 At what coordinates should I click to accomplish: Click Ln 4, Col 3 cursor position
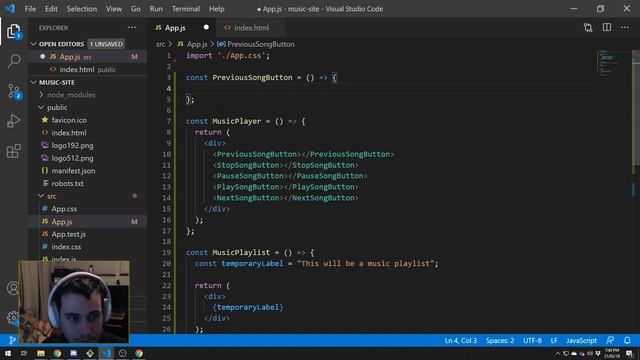click(460, 340)
